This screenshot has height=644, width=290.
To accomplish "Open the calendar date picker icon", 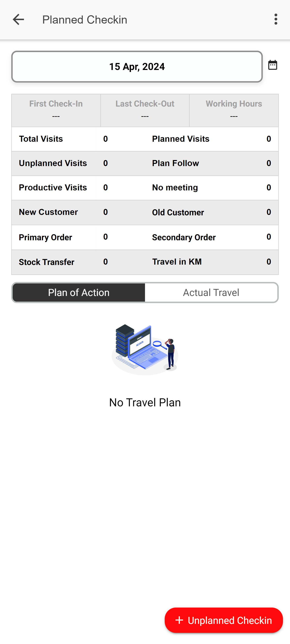I will (273, 65).
